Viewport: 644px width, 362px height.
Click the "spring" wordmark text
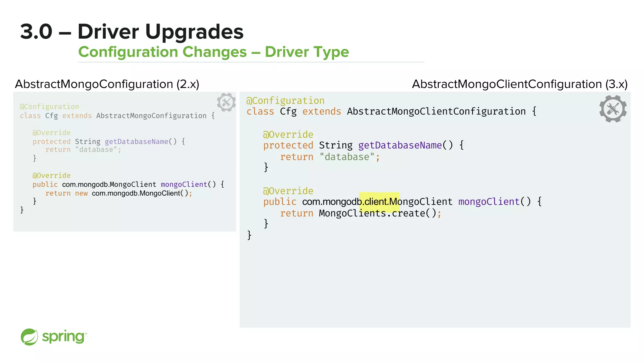pyautogui.click(x=64, y=337)
